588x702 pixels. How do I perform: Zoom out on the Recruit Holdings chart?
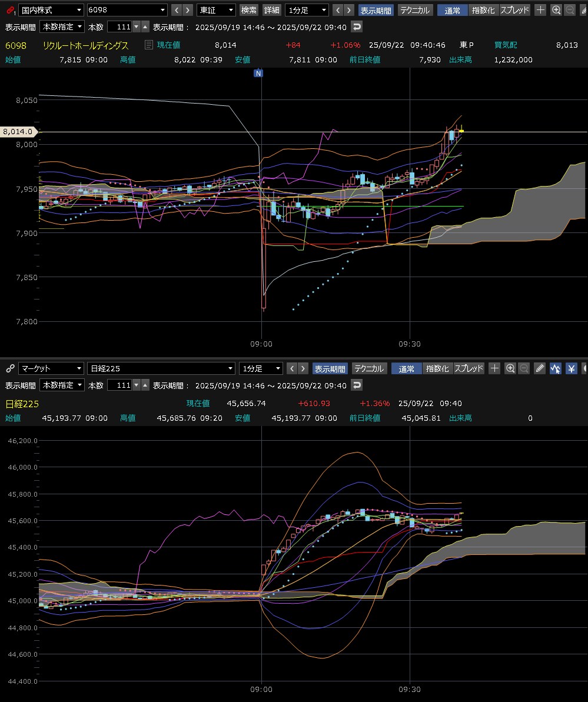coord(570,10)
